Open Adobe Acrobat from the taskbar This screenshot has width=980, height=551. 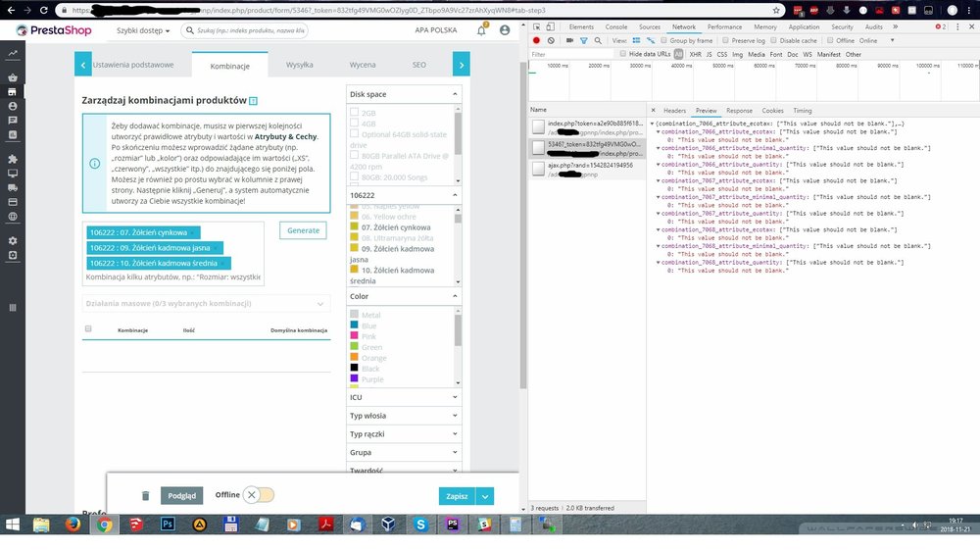pos(325,525)
